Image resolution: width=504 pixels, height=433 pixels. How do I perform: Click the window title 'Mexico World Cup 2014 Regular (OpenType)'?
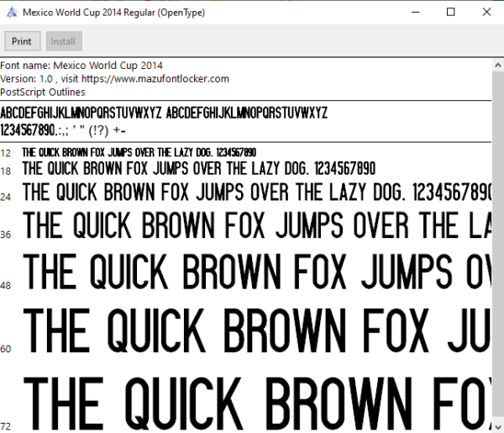point(113,13)
